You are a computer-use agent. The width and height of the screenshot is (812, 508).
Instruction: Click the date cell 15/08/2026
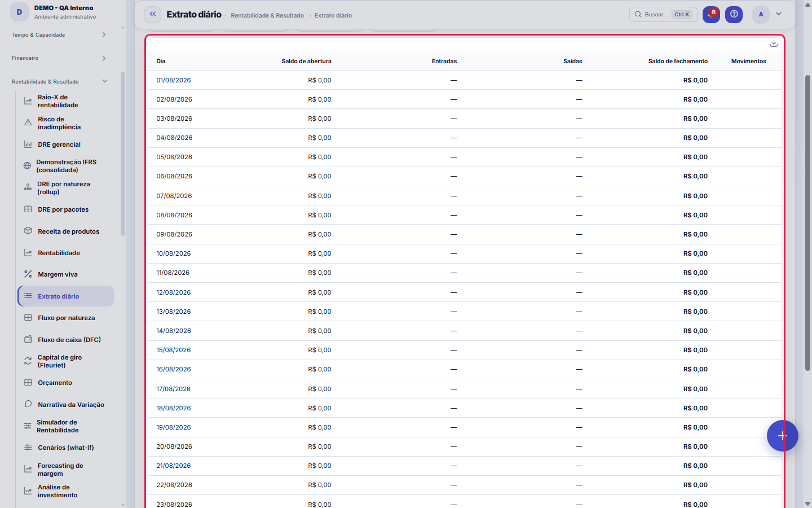(174, 350)
